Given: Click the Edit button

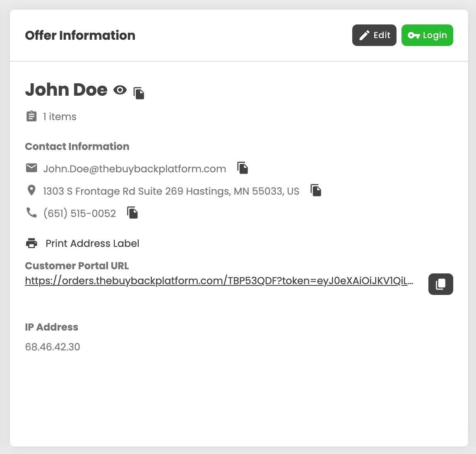Looking at the screenshot, I should point(374,35).
